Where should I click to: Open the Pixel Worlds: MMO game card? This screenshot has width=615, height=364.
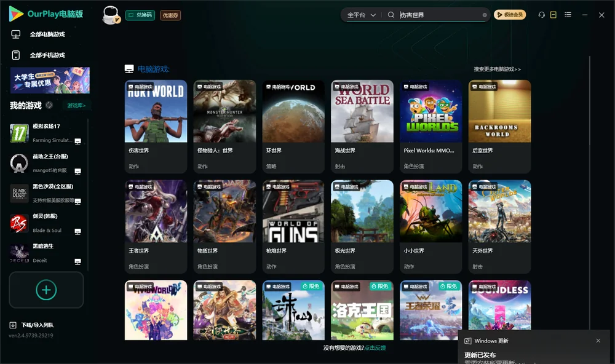(x=431, y=126)
